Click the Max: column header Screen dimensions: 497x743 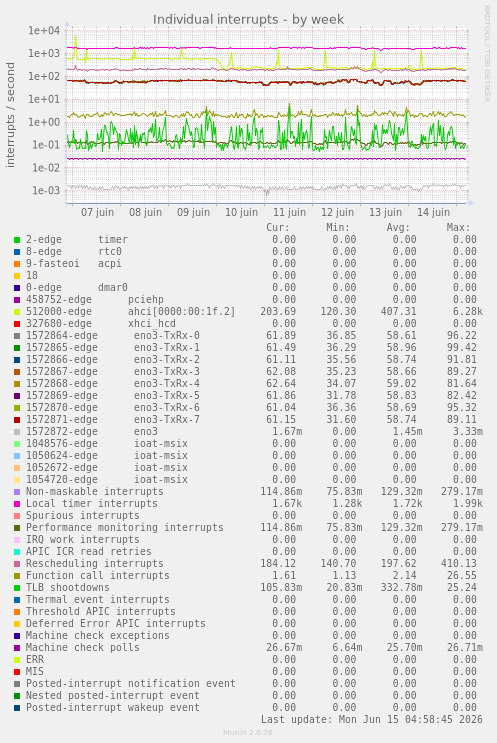click(458, 227)
